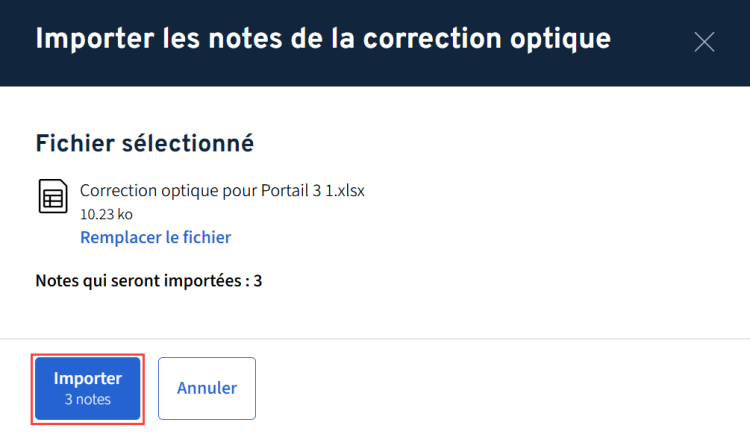Image resolution: width=750 pixels, height=437 pixels.
Task: Click the 10.23 ko file size text
Action: click(106, 213)
